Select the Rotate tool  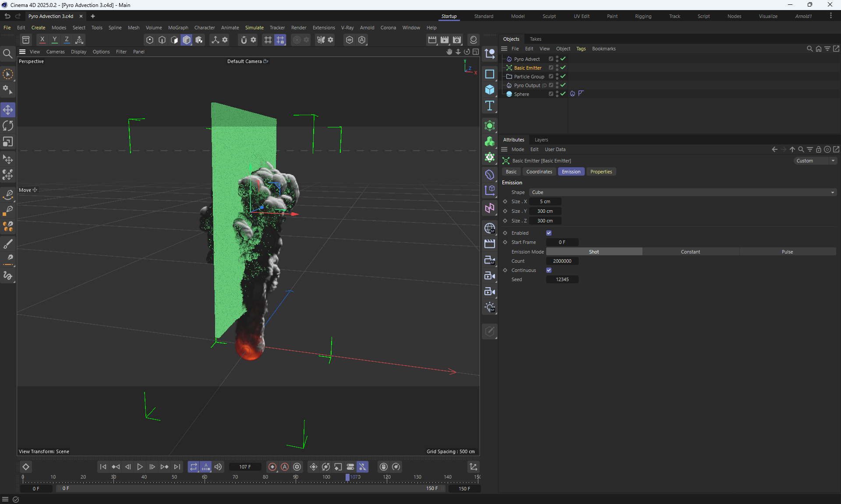pyautogui.click(x=8, y=126)
